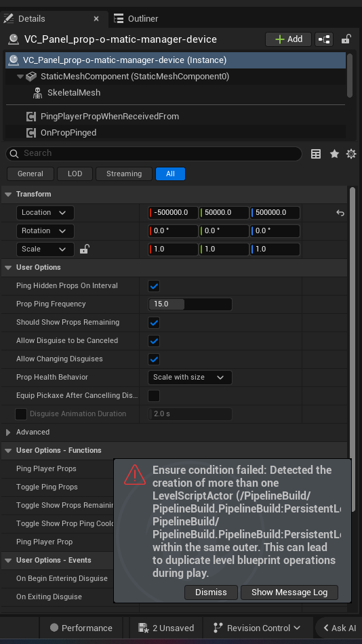Uncheck Allow Changing Disguises
362x644 pixels.
coord(154,359)
